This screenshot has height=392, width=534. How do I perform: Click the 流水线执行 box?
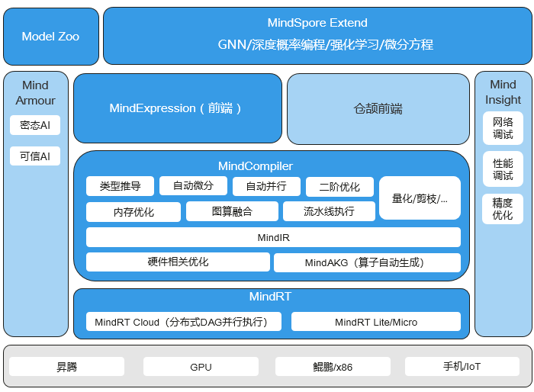[x=329, y=211]
